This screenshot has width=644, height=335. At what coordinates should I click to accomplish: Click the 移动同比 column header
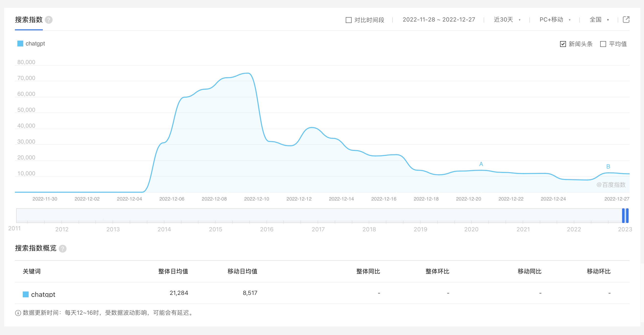pyautogui.click(x=529, y=271)
